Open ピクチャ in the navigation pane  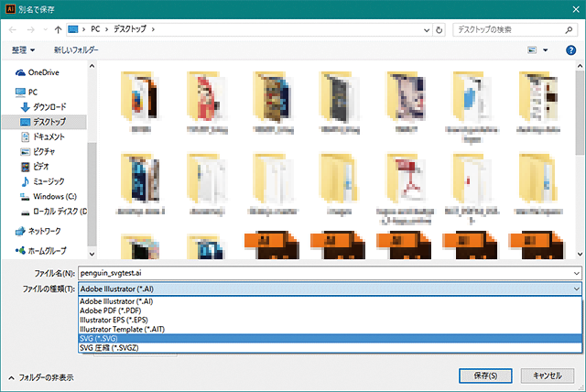click(x=38, y=152)
